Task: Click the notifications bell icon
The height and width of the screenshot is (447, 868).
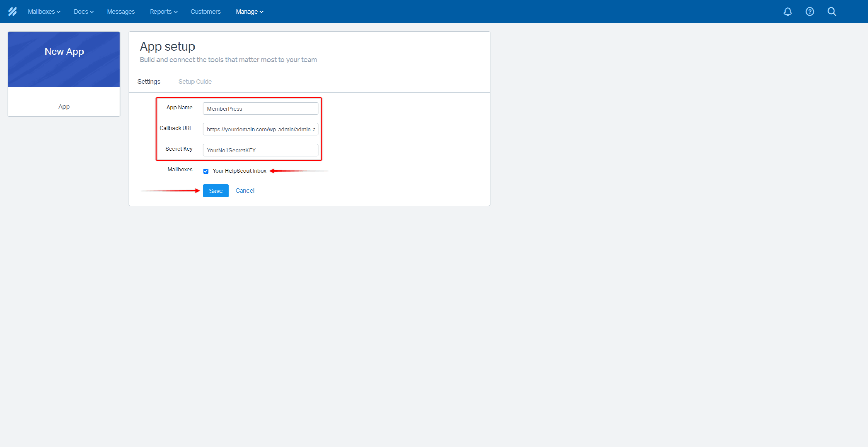Action: 788,11
